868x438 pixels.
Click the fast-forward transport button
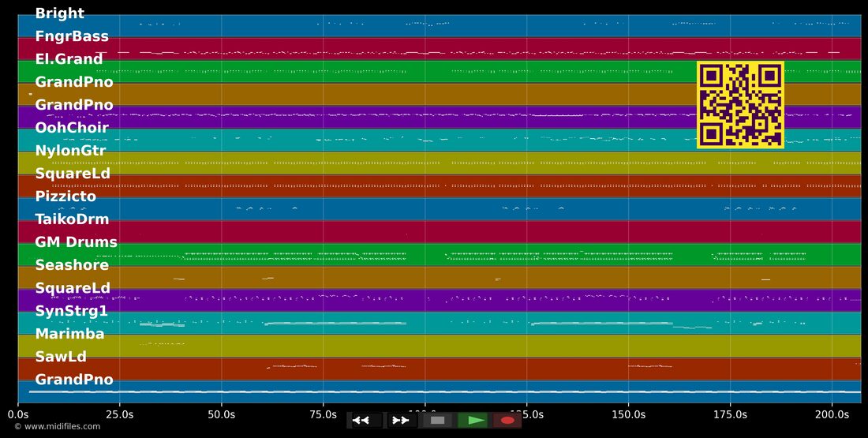point(401,421)
